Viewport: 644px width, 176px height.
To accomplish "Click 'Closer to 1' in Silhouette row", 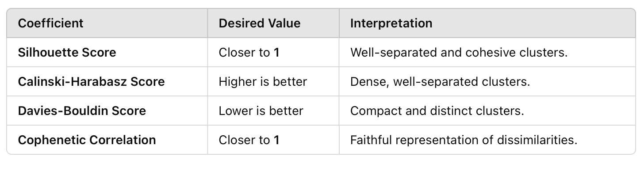I will click(x=249, y=52).
